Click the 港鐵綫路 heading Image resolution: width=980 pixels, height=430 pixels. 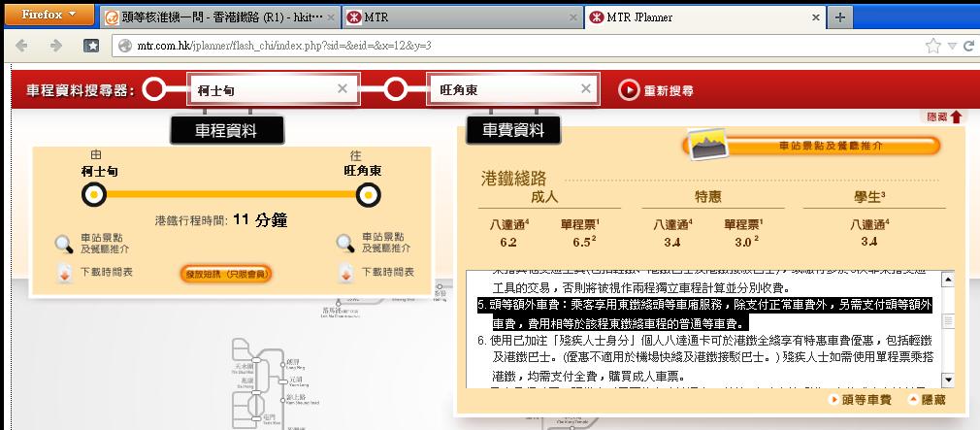[x=513, y=179]
